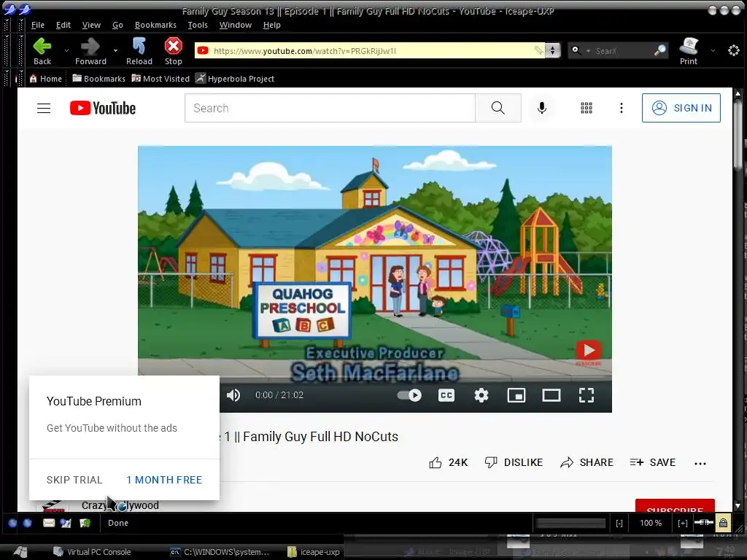The width and height of the screenshot is (747, 560).
Task: Expand the Print options dropdown arrow
Action: [x=713, y=50]
